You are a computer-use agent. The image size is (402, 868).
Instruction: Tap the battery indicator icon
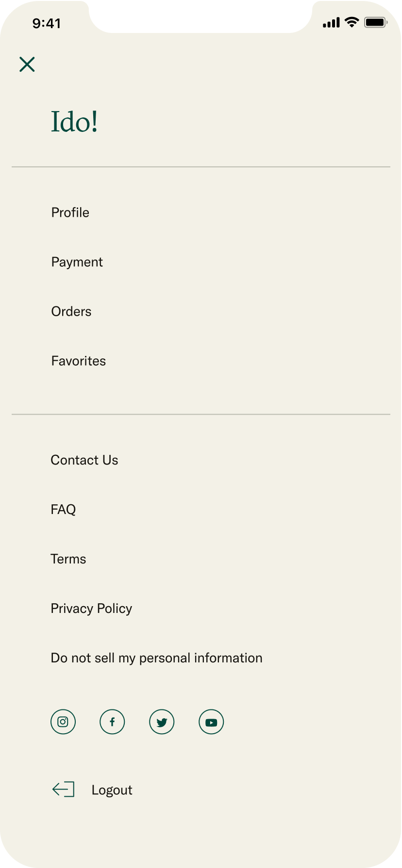click(375, 22)
